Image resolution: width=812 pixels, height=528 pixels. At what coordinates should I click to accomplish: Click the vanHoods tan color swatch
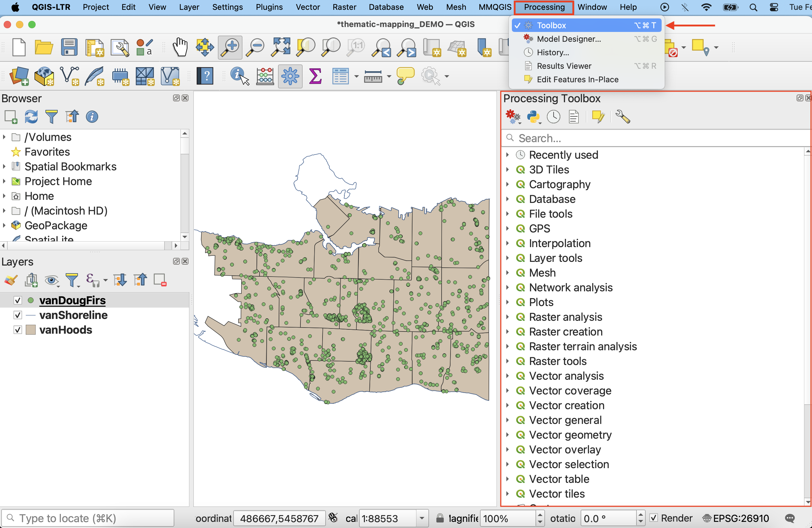click(31, 330)
